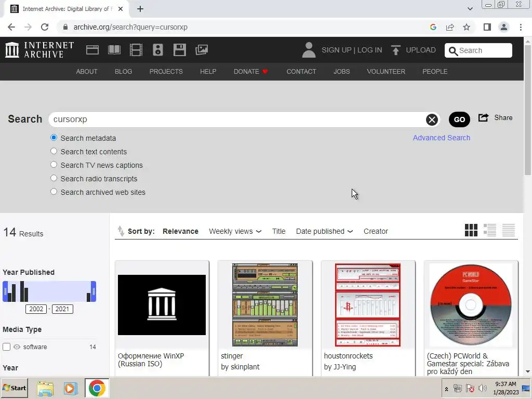The width and height of the screenshot is (532, 399).
Task: Open the CONTACT menu item
Action: [301, 72]
